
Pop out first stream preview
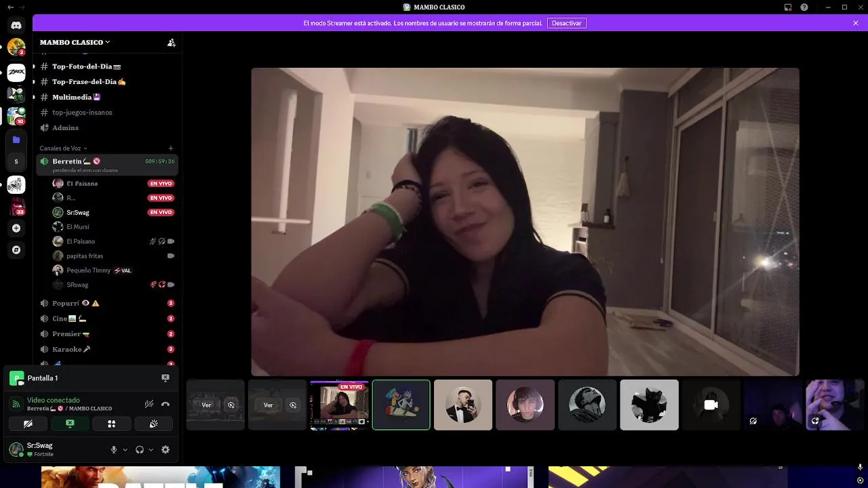point(231,405)
